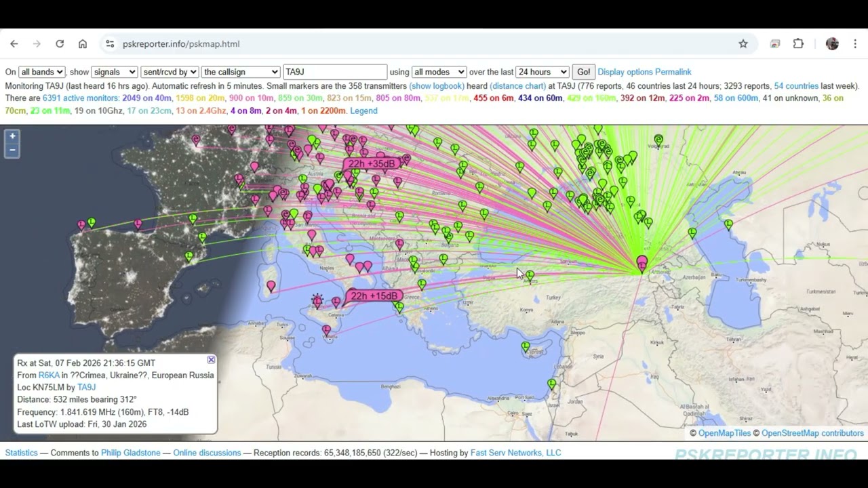
Task: Focus the callsign input containing TA9J
Action: [335, 72]
